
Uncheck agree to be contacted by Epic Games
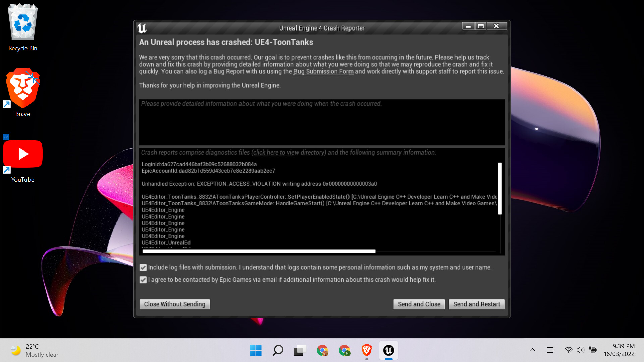[143, 280]
